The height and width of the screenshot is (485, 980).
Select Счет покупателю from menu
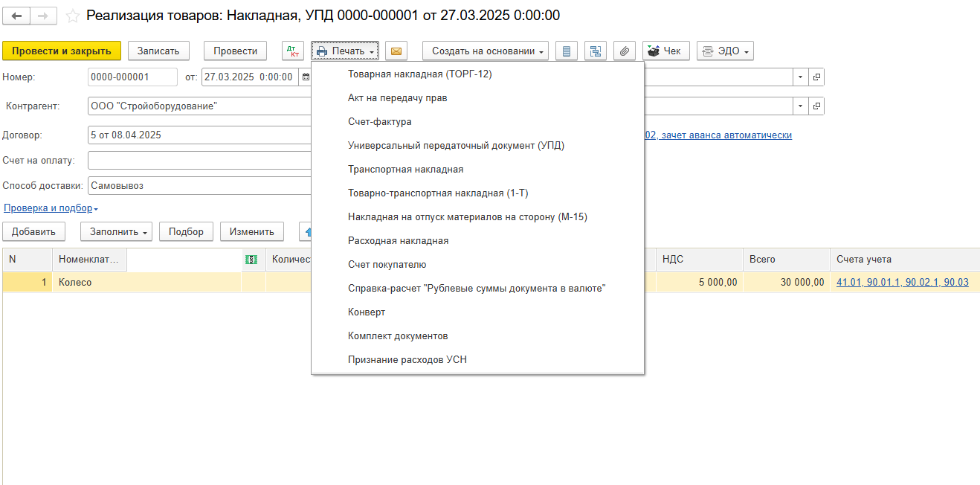pyautogui.click(x=477, y=264)
